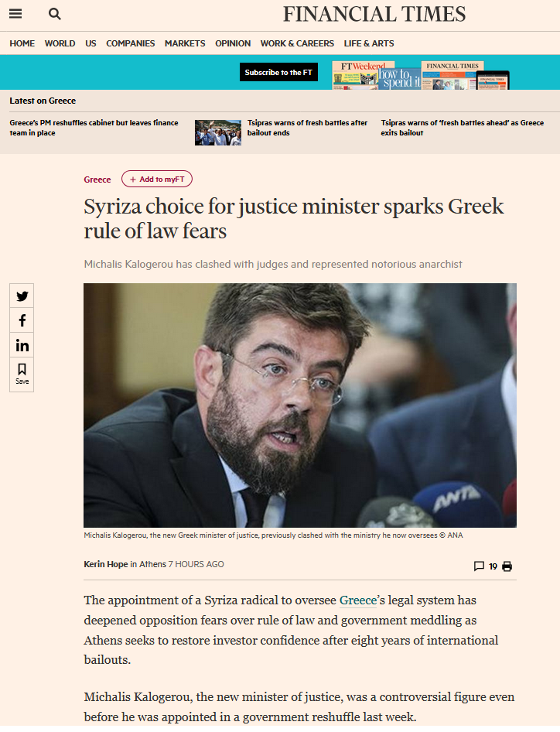Click the Financial Times masthead logo
The image size is (560, 732).
(x=374, y=14)
